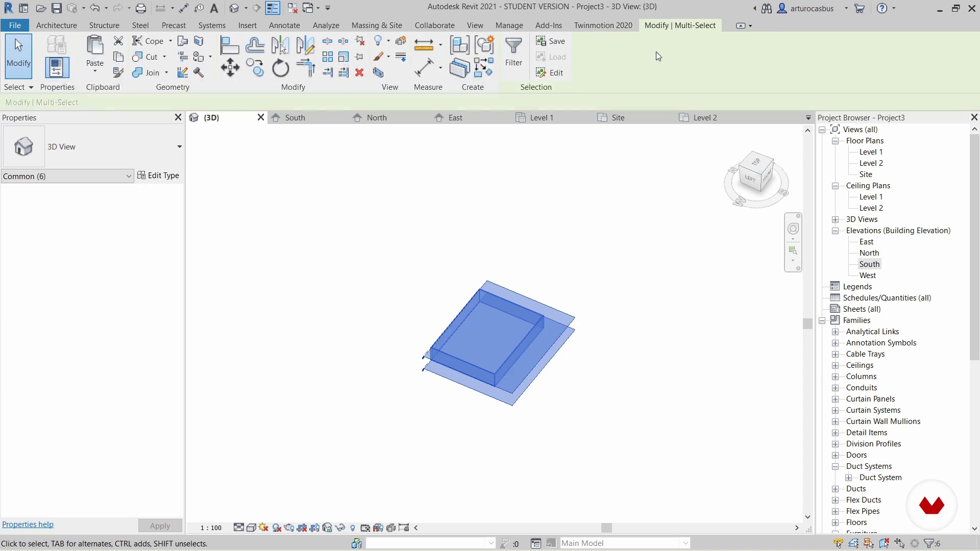Click Create Similar icon
Image resolution: width=980 pixels, height=551 pixels.
tap(484, 67)
